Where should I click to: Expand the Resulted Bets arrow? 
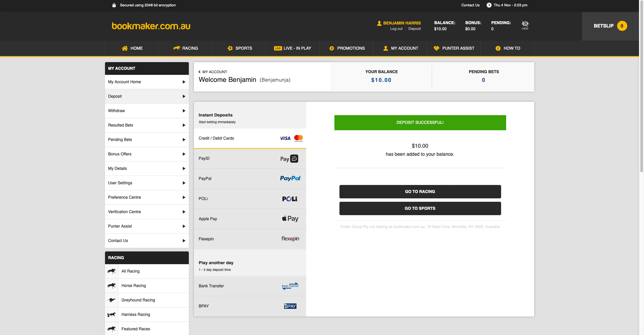[184, 125]
